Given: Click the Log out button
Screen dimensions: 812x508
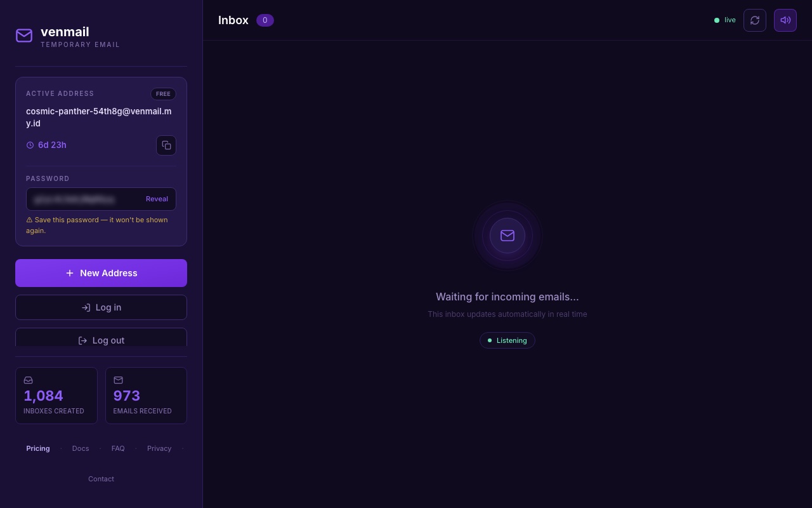Looking at the screenshot, I should [101, 338].
